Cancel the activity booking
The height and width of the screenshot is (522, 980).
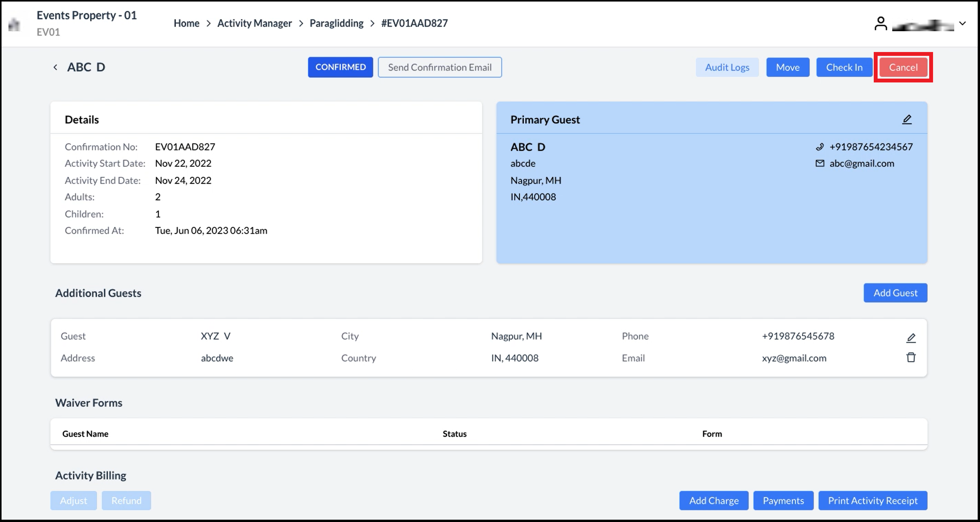tap(903, 67)
